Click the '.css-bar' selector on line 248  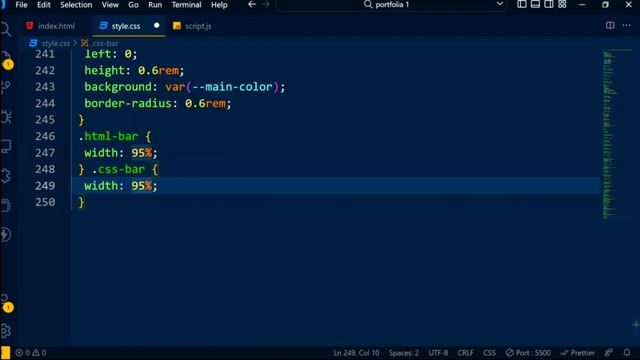point(118,169)
